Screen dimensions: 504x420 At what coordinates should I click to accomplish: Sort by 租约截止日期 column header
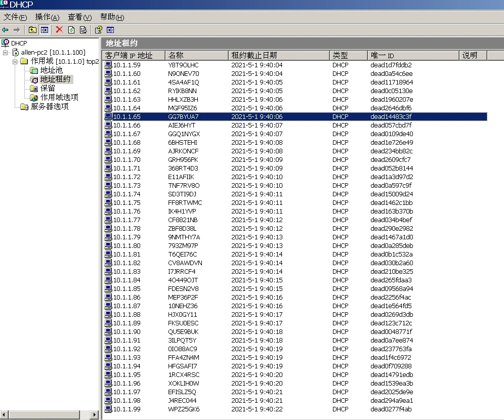click(x=279, y=55)
